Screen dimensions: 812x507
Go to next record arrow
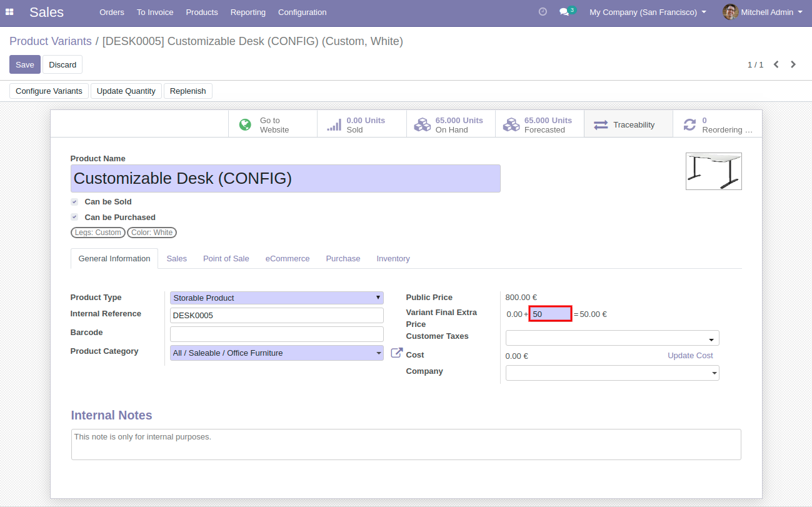(793, 64)
